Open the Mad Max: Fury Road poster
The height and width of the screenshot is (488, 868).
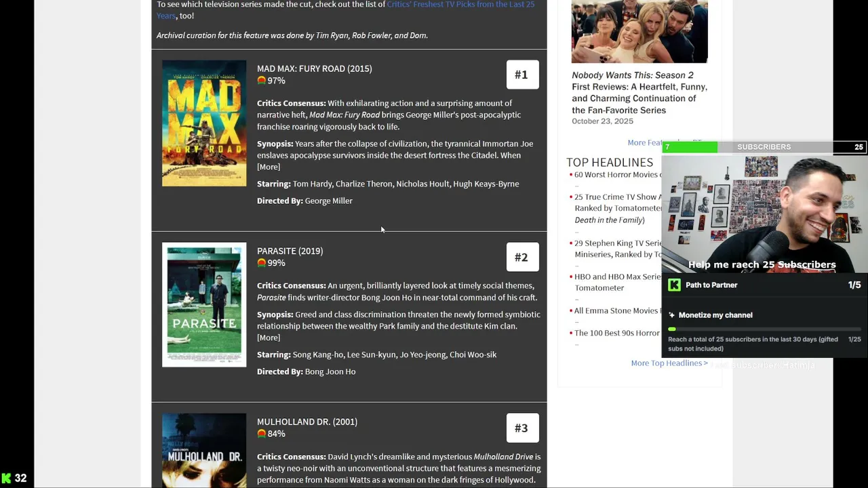(x=204, y=123)
